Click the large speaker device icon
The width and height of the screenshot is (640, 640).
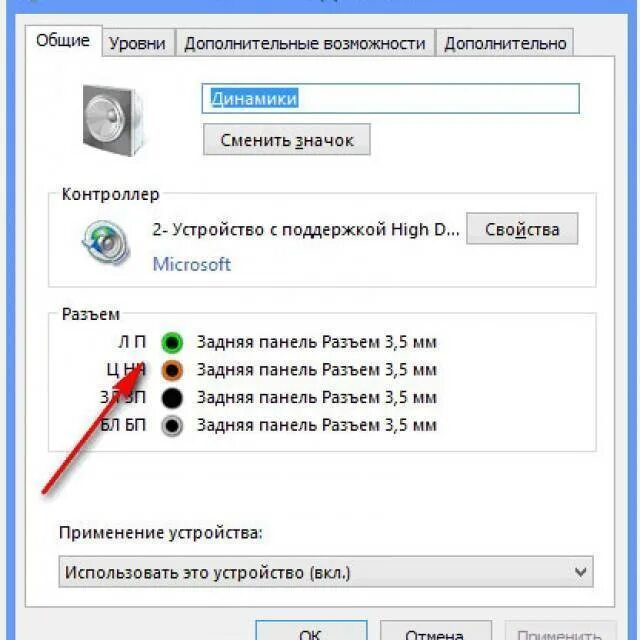click(x=113, y=120)
